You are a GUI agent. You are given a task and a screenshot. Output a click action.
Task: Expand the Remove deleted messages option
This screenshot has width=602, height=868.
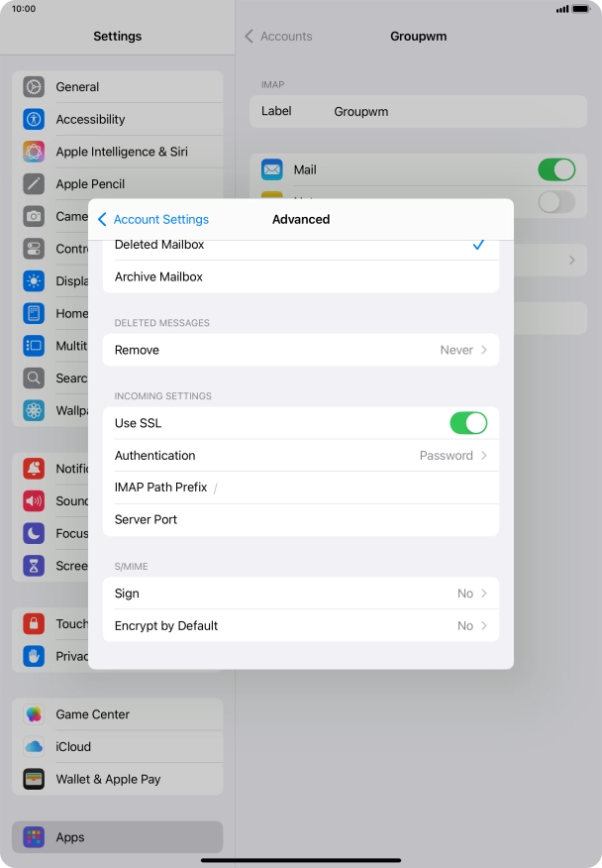click(300, 350)
